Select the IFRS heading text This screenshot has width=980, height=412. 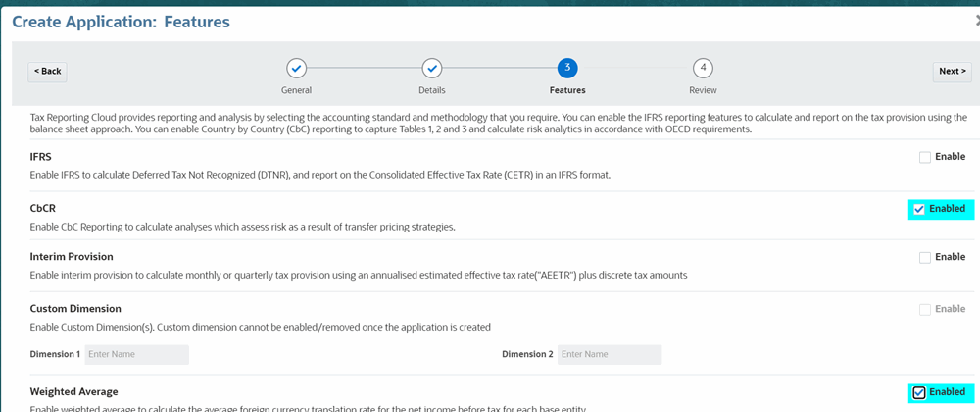(x=40, y=157)
